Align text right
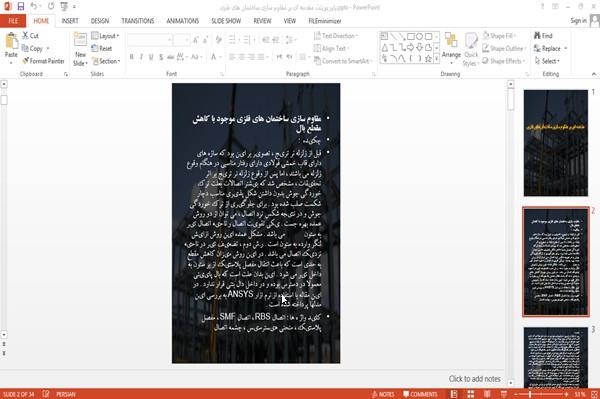The image size is (600, 399). point(251,57)
